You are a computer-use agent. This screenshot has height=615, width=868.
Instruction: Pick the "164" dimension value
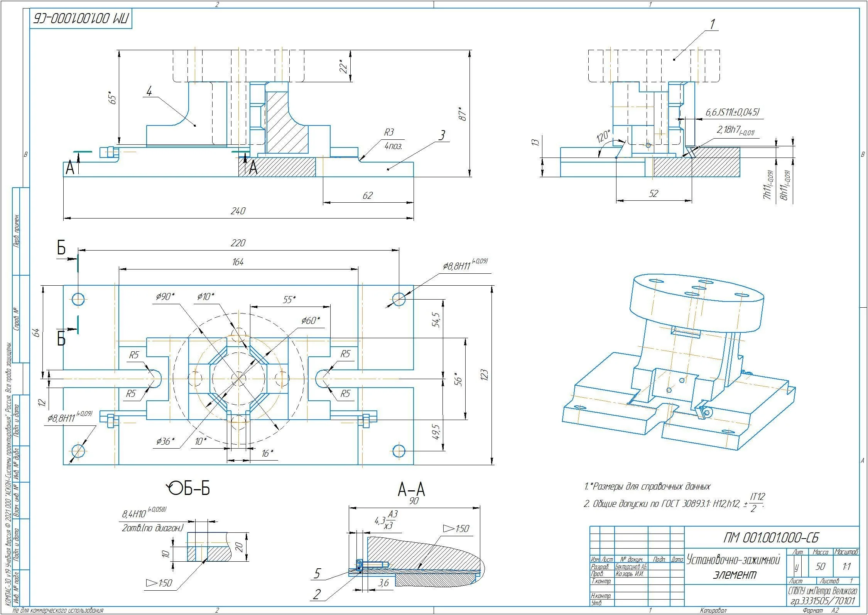pos(238,262)
